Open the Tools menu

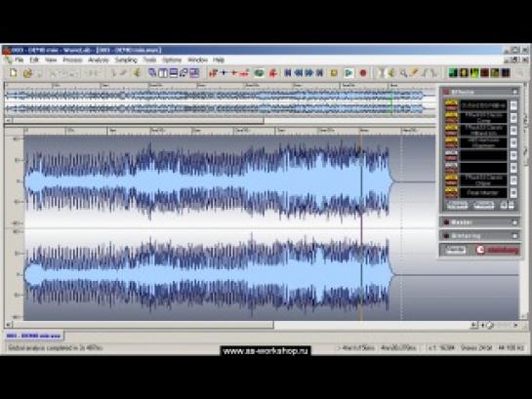[x=149, y=60]
